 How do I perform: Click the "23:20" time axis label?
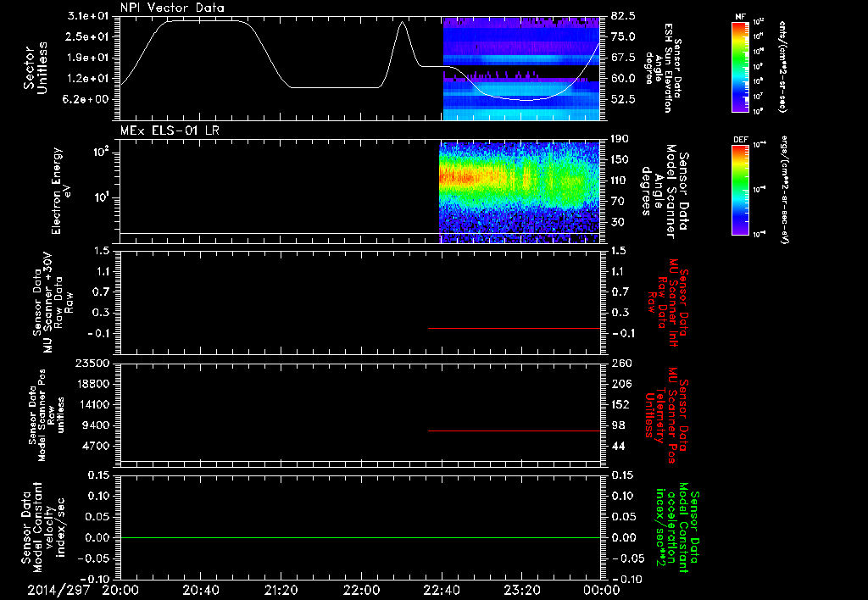pyautogui.click(x=521, y=591)
